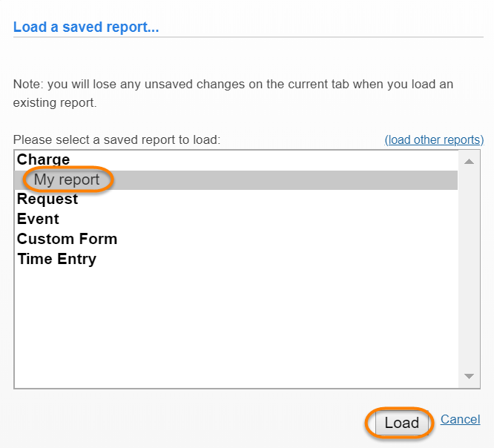Screen dimensions: 494x448
Task: Select the Request category heading
Action: [47, 199]
